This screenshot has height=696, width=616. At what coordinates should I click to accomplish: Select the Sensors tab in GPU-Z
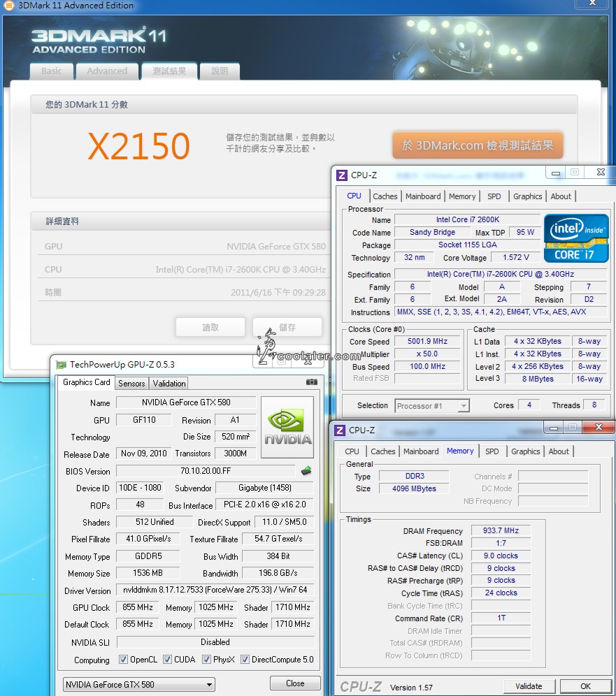[131, 384]
